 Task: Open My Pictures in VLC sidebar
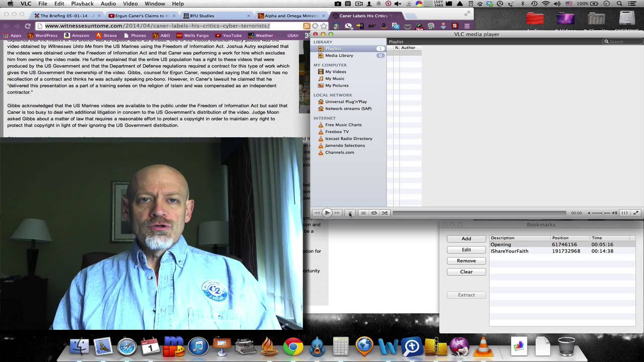coord(337,85)
